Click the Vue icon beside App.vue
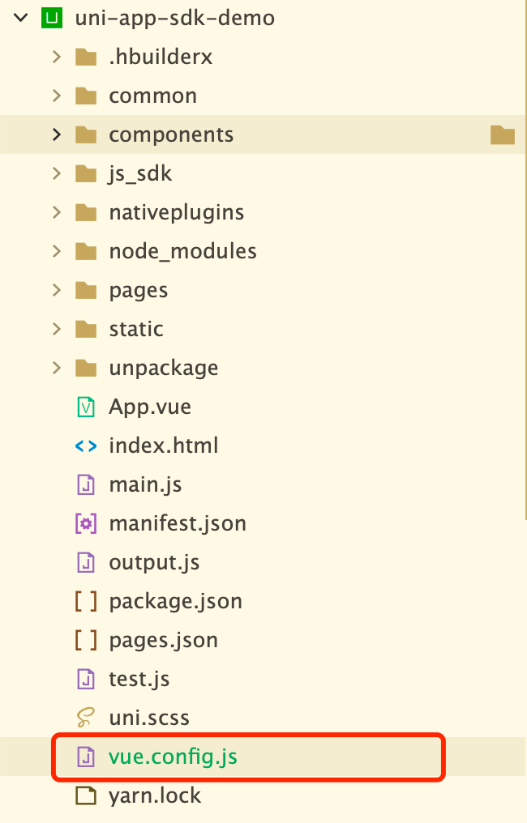 tap(86, 407)
